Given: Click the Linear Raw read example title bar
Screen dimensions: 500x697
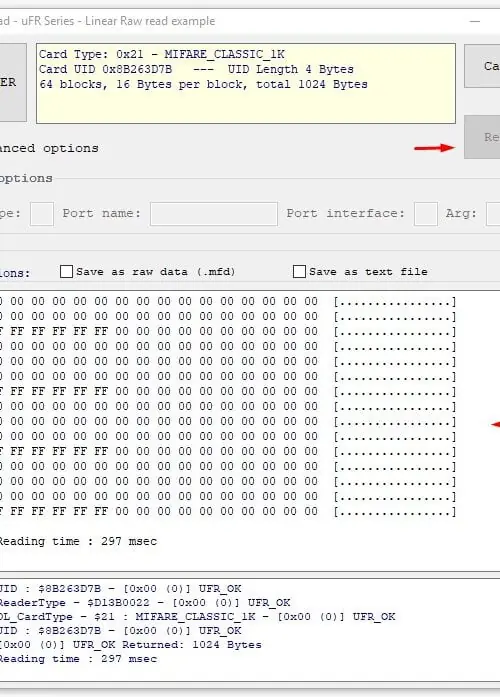Looking at the screenshot, I should [x=108, y=21].
